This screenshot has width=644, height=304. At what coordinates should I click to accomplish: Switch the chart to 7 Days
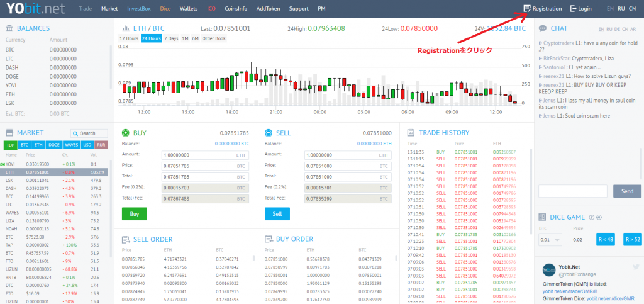(x=171, y=38)
